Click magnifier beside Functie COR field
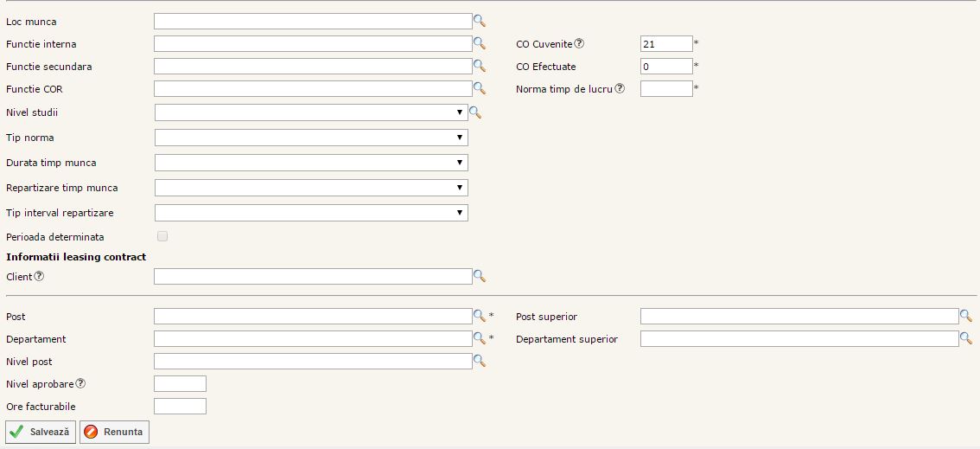Image resolution: width=980 pixels, height=449 pixels. tap(480, 88)
